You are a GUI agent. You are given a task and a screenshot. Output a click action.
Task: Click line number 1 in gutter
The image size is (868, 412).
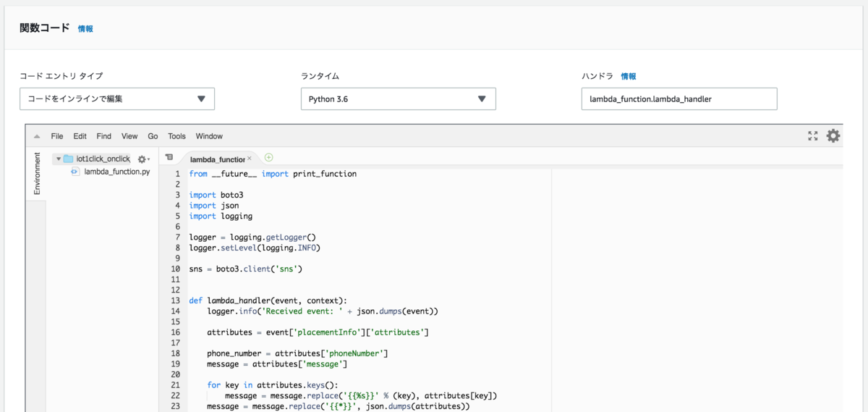click(x=177, y=174)
